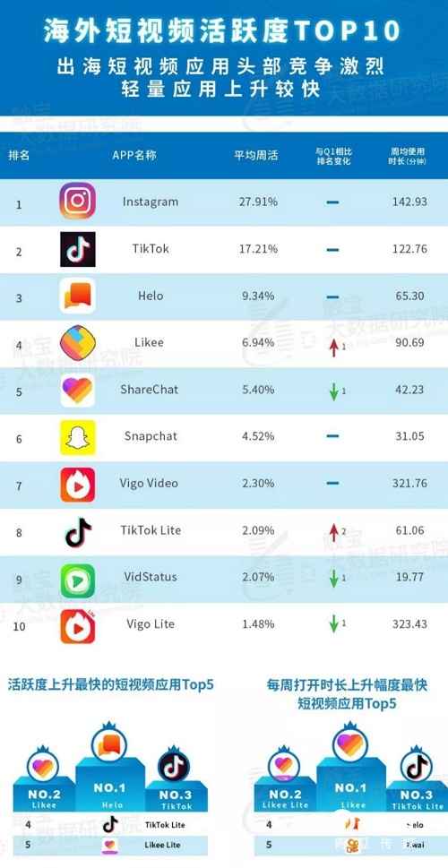Image resolution: width=448 pixels, height=868 pixels.
Task: Select the Vigo Video flame icon
Action: 78,485
